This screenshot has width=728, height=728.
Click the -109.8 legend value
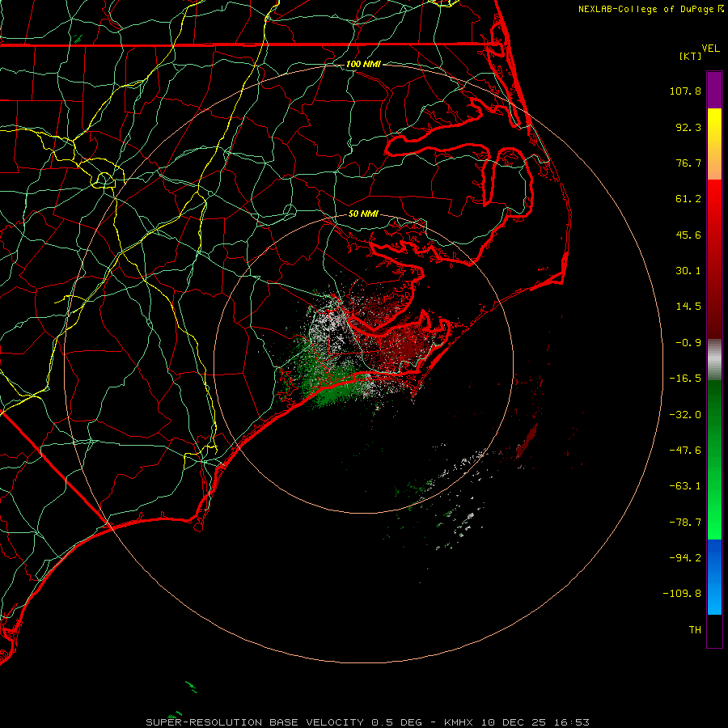click(682, 594)
